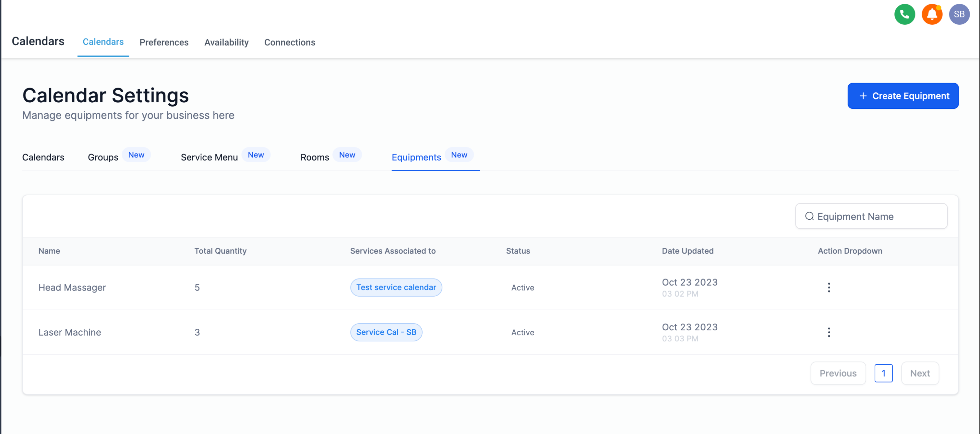Screen dimensions: 980x434
Task: Click the green phone call icon
Action: tap(904, 15)
